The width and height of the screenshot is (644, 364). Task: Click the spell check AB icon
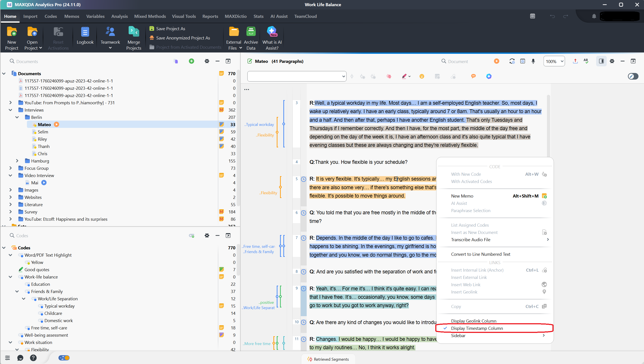586,61
